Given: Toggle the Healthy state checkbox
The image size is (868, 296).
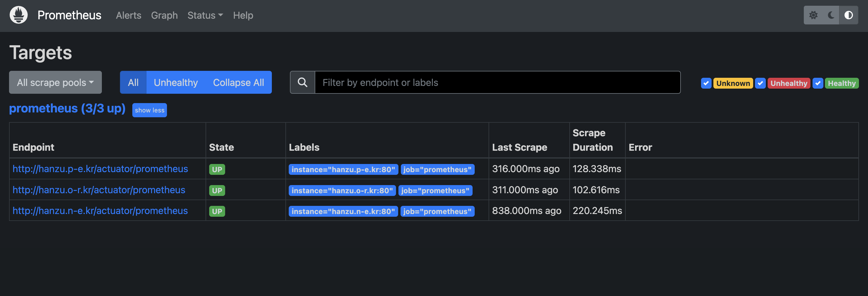Looking at the screenshot, I should click(x=818, y=83).
